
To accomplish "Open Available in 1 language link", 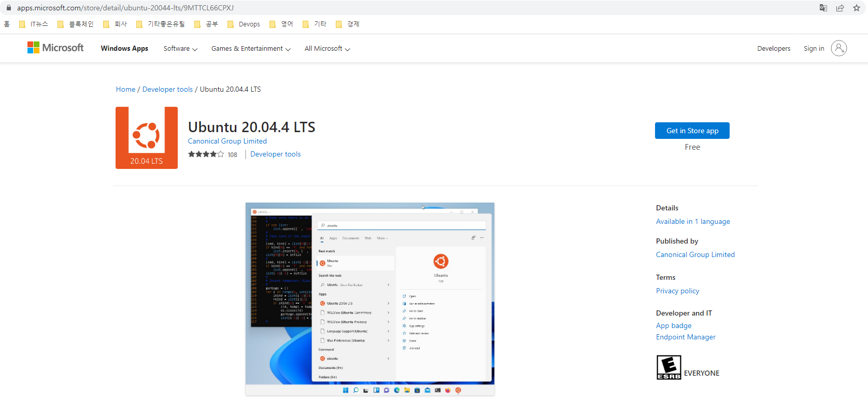I will pos(693,221).
